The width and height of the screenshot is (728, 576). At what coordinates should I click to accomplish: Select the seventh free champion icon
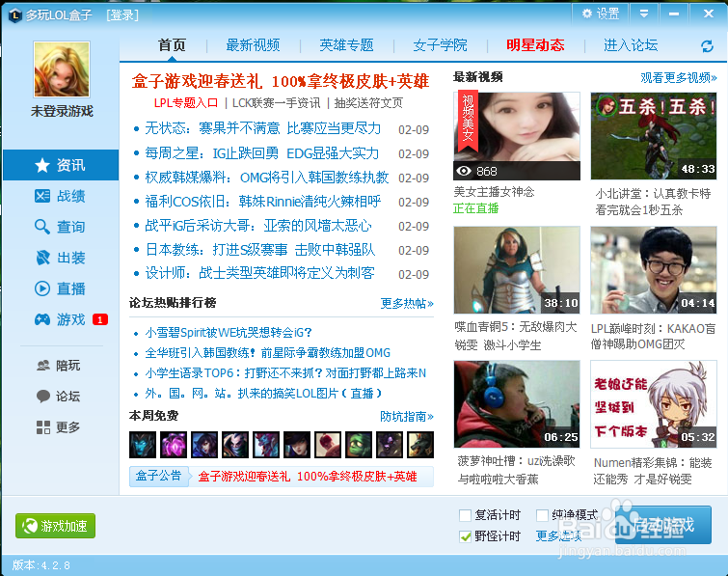(328, 445)
